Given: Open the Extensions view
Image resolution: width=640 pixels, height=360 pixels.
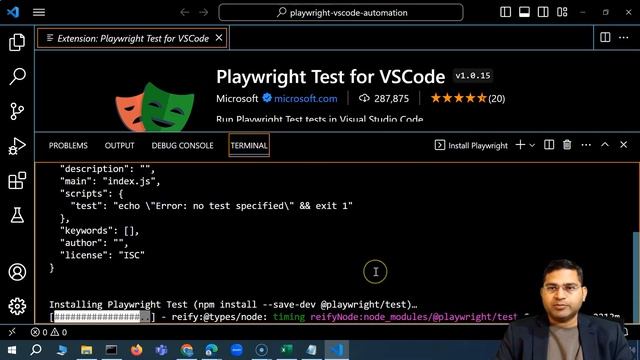Looking at the screenshot, I should coord(17,180).
